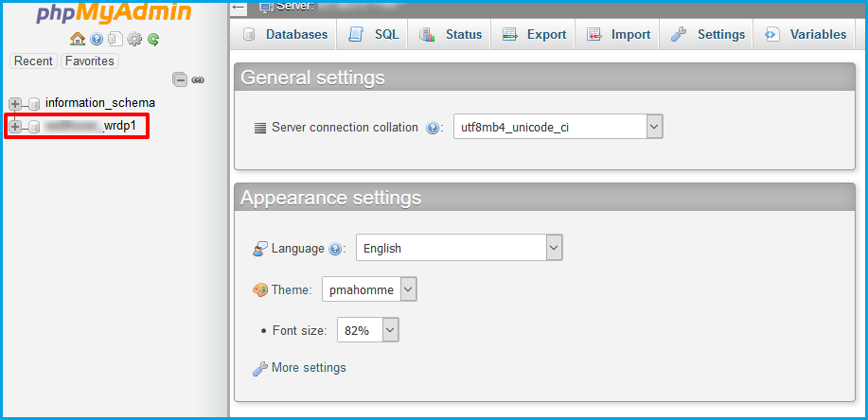Open the Server connection collation dropdown
The width and height of the screenshot is (868, 420).
(557, 127)
